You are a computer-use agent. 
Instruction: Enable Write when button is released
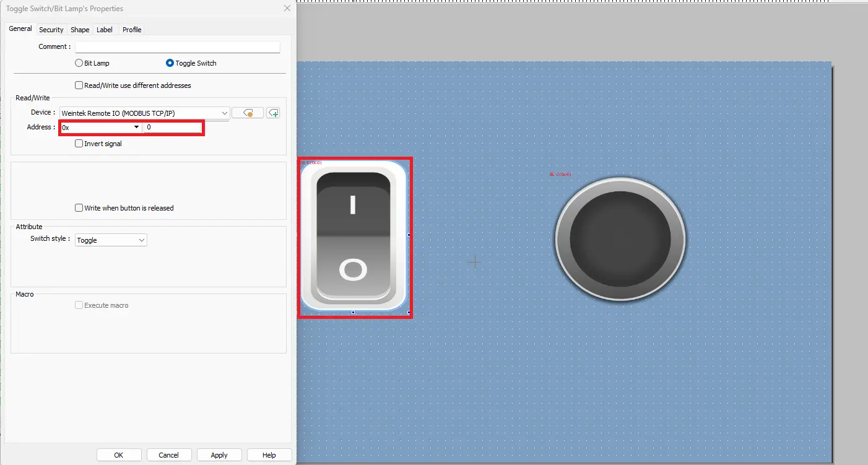point(79,207)
